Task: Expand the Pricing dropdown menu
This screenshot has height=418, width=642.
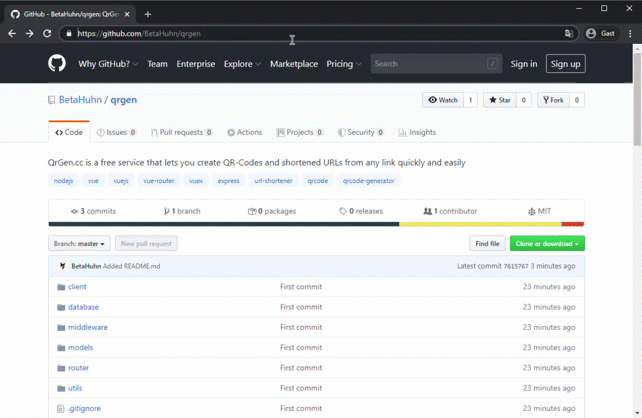Action: 344,64
